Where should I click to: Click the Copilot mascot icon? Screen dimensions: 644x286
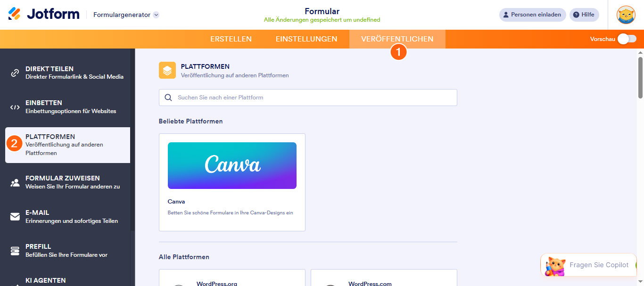click(x=555, y=266)
